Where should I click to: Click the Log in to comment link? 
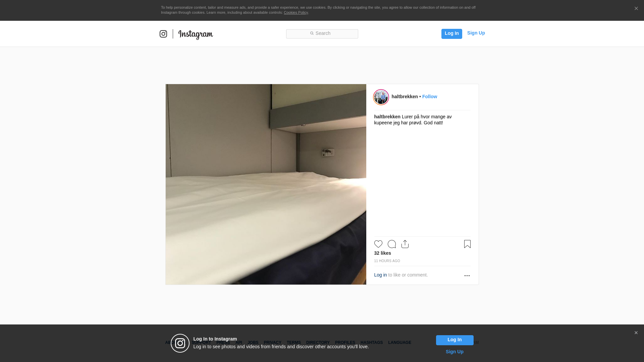click(380, 275)
